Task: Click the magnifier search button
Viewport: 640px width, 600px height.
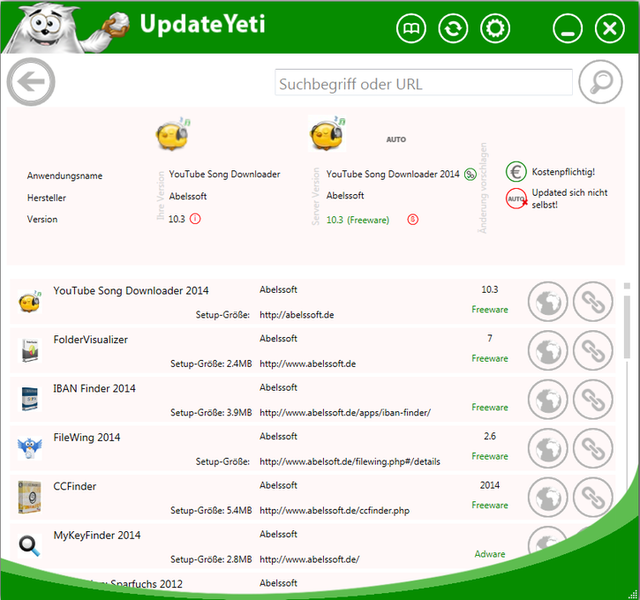Action: click(600, 82)
